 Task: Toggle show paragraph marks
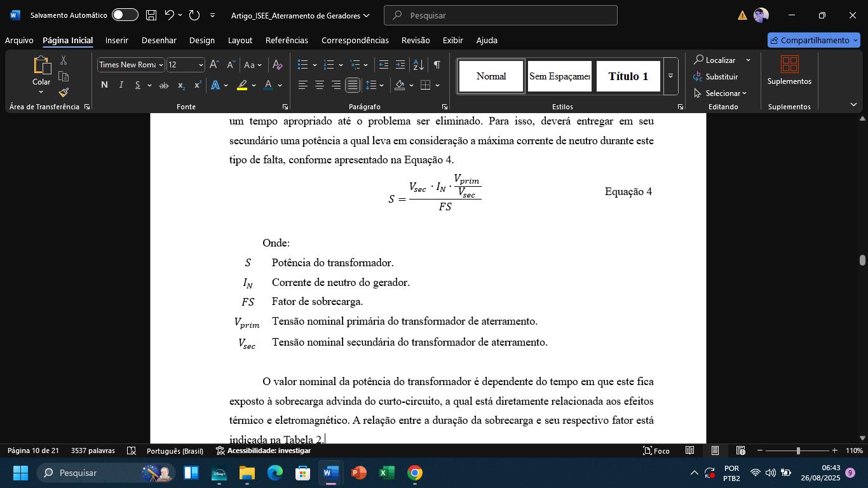437,65
